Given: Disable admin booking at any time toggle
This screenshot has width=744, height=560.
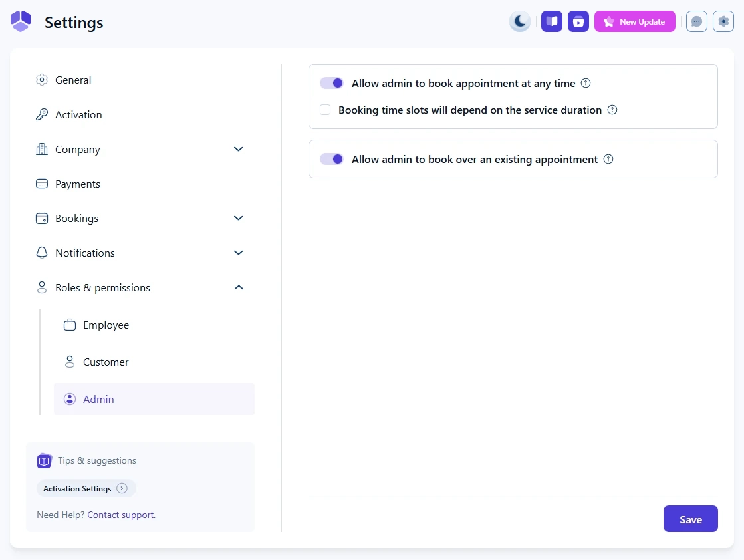Looking at the screenshot, I should 332,83.
